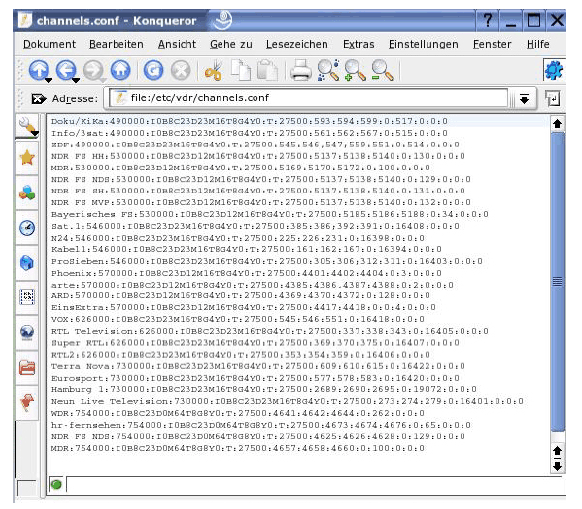This screenshot has width=582, height=509.
Task: Zoom out with the magnifier minus icon
Action: pos(382,70)
